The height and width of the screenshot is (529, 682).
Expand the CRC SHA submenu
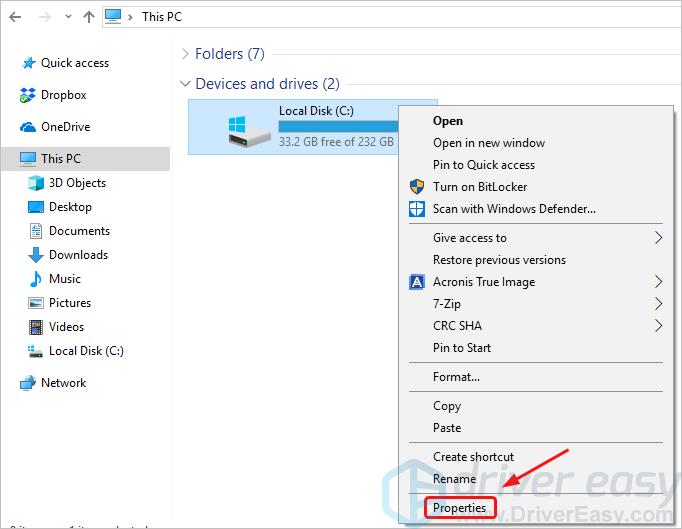[657, 326]
